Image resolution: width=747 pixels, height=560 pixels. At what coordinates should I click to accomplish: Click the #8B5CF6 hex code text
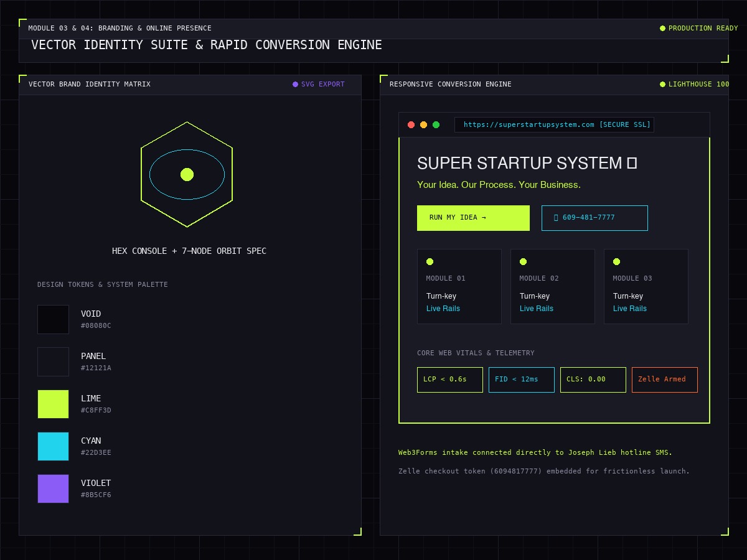pyautogui.click(x=96, y=495)
